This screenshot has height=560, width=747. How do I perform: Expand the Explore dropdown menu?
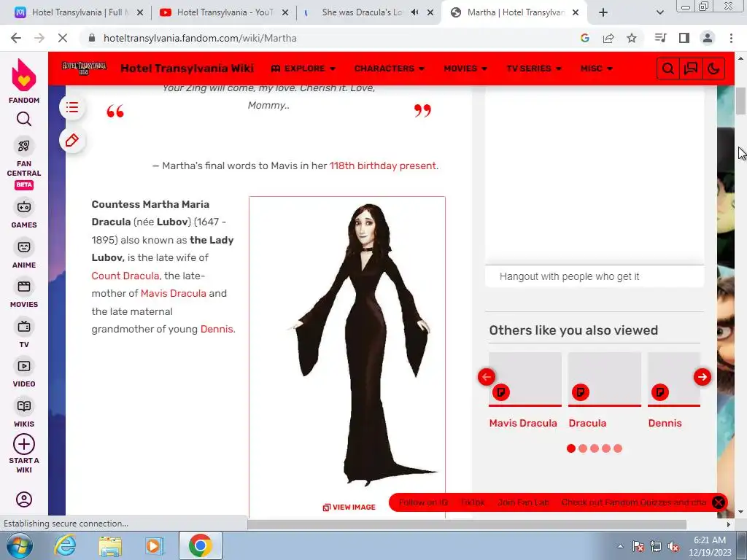pyautogui.click(x=303, y=69)
